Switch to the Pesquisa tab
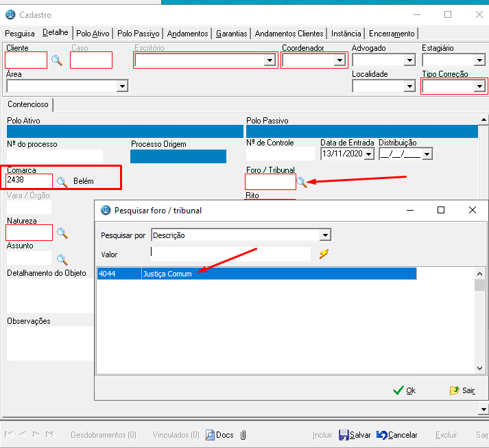 [20, 34]
